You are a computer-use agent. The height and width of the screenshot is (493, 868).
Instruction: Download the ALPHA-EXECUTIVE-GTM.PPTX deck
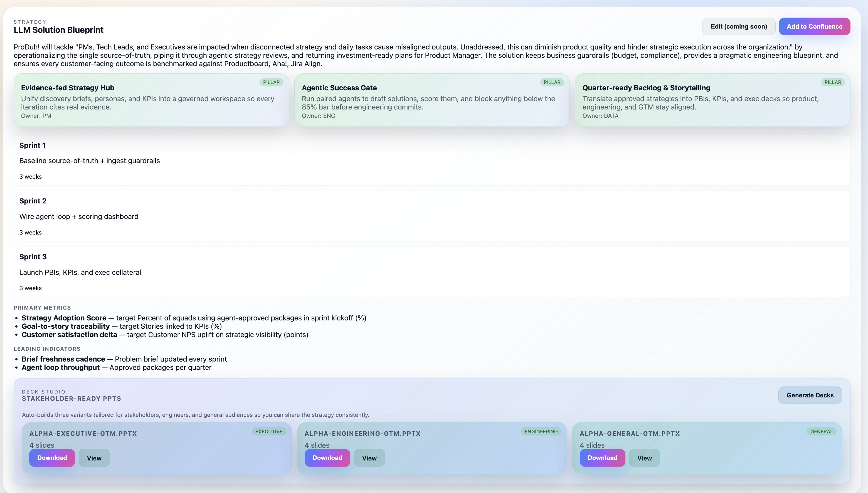tap(52, 458)
